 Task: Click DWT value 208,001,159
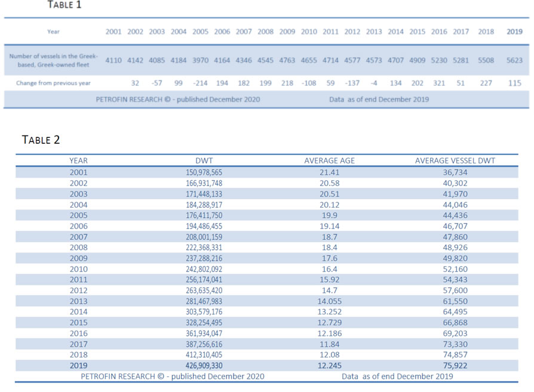pos(204,237)
